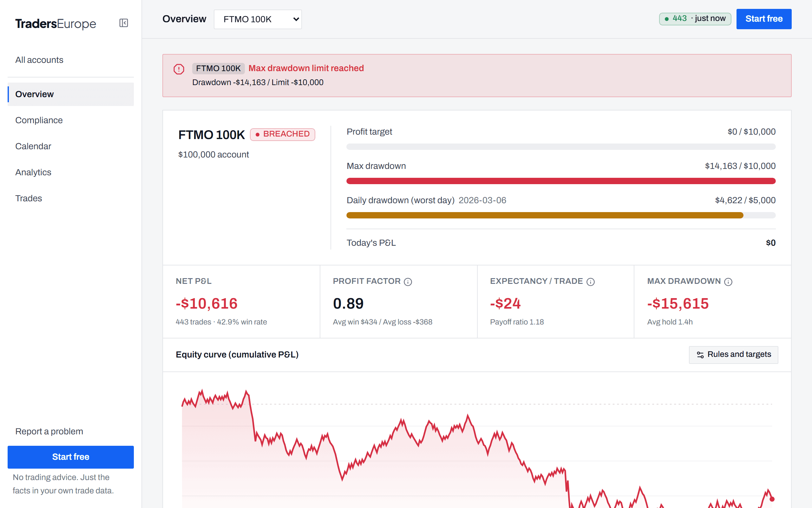
Task: Click the BREACHED status badge
Action: coord(283,134)
